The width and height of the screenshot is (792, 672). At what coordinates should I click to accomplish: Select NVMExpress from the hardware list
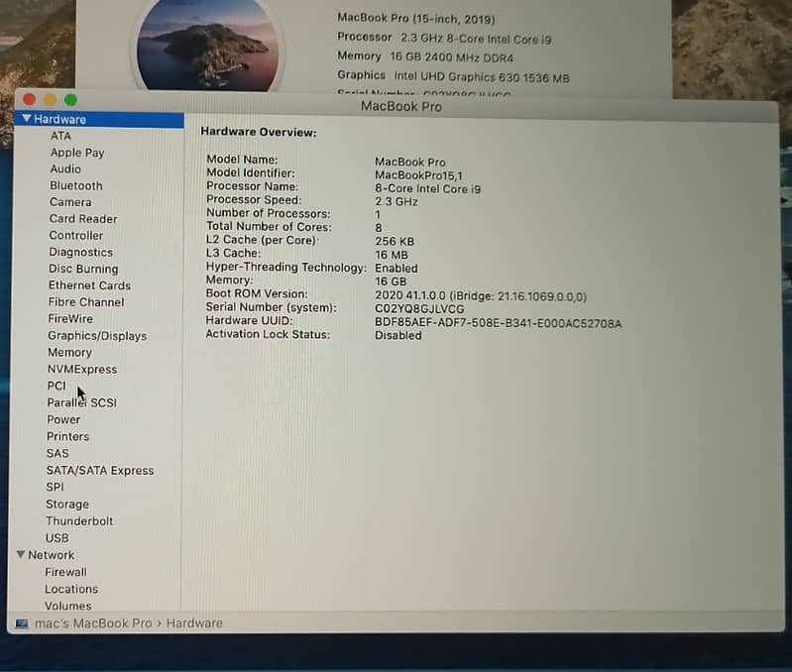click(x=81, y=369)
